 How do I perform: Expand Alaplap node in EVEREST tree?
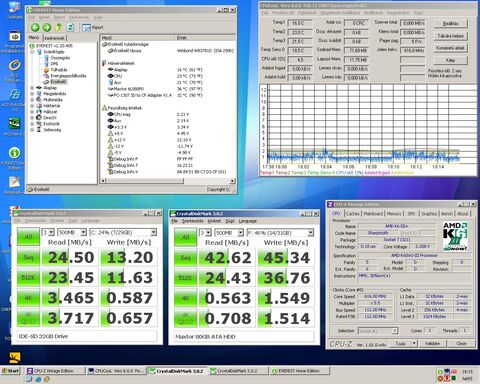(32, 88)
